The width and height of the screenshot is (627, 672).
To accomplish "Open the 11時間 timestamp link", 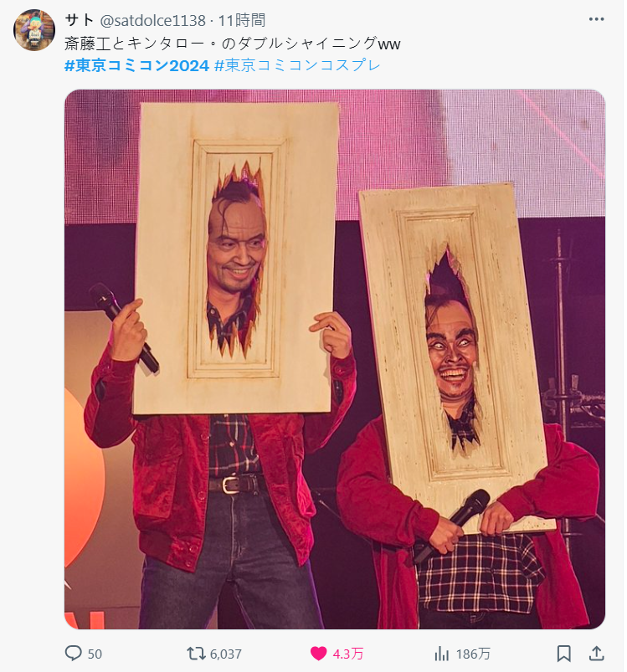I will pyautogui.click(x=242, y=20).
